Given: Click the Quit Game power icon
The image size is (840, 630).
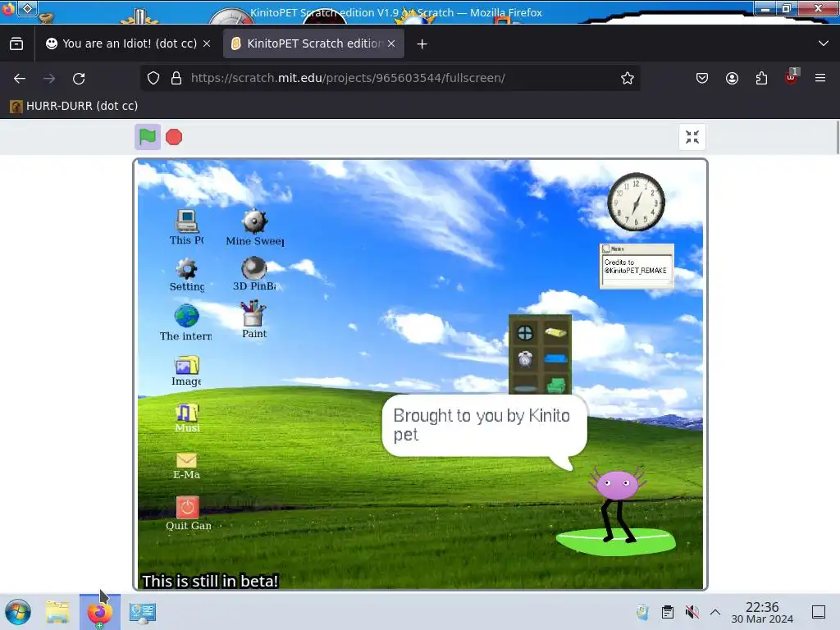Looking at the screenshot, I should (x=188, y=514).
